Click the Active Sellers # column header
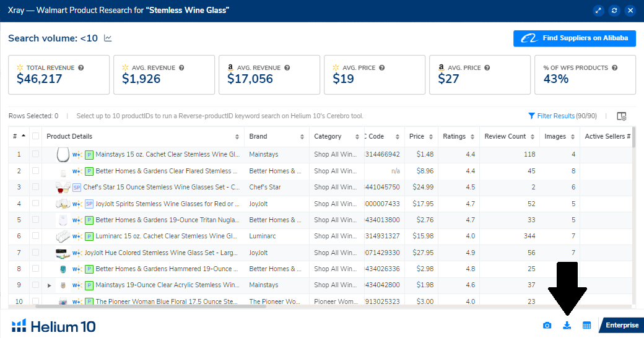The height and width of the screenshot is (338, 644). [607, 136]
